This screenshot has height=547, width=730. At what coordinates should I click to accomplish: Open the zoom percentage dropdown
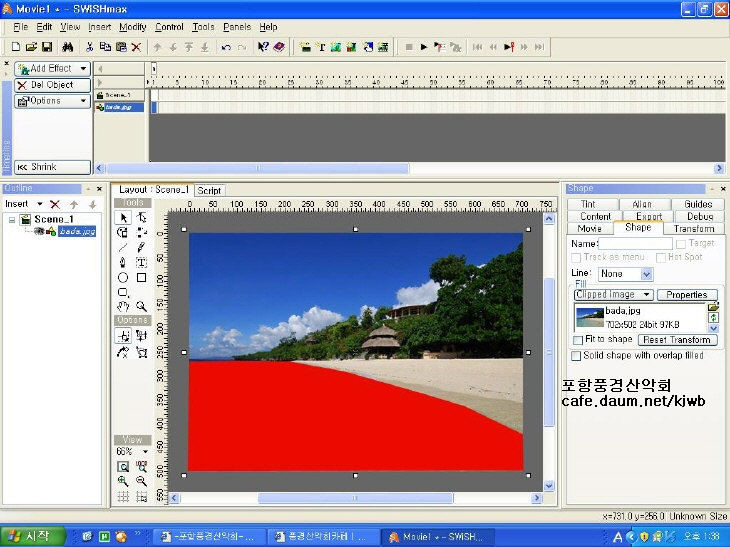pos(145,452)
